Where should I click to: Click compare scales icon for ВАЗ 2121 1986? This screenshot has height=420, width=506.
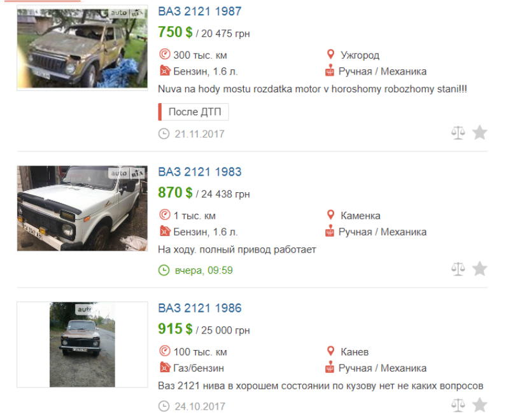(x=458, y=405)
